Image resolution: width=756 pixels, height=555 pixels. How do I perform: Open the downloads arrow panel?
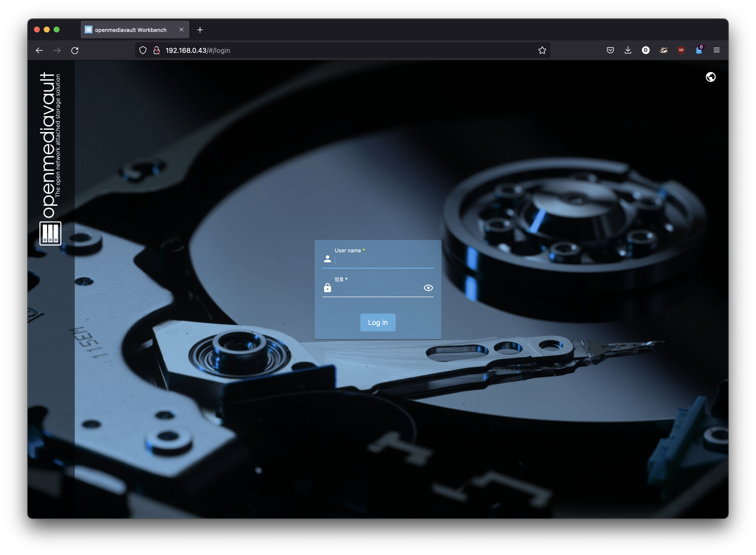(628, 50)
